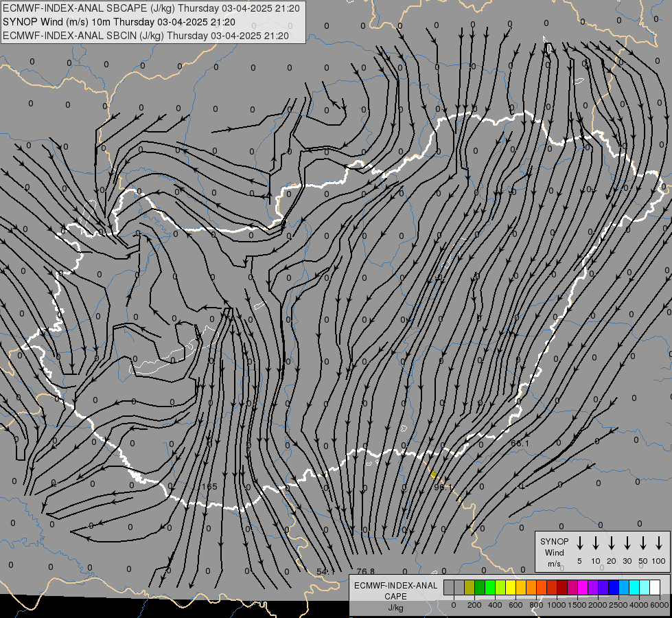Pick the pure yellow CAPE scale swatch

(x=511, y=587)
